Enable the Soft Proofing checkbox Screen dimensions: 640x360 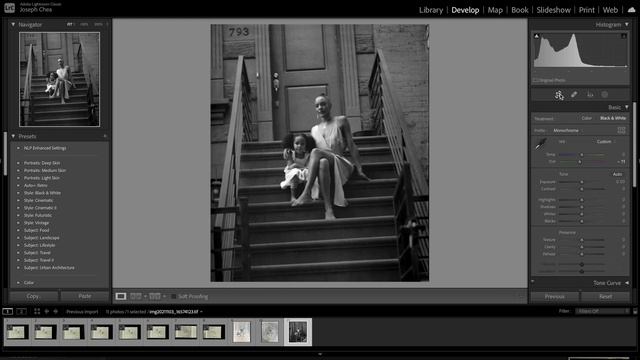click(173, 297)
